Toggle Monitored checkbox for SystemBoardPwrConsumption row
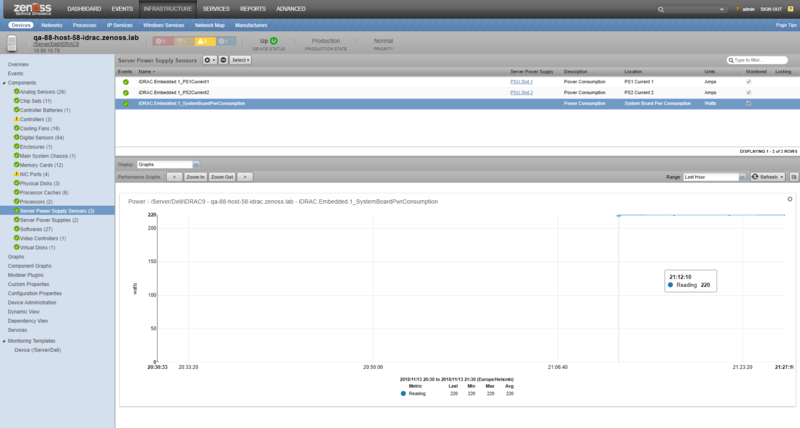 pos(748,104)
